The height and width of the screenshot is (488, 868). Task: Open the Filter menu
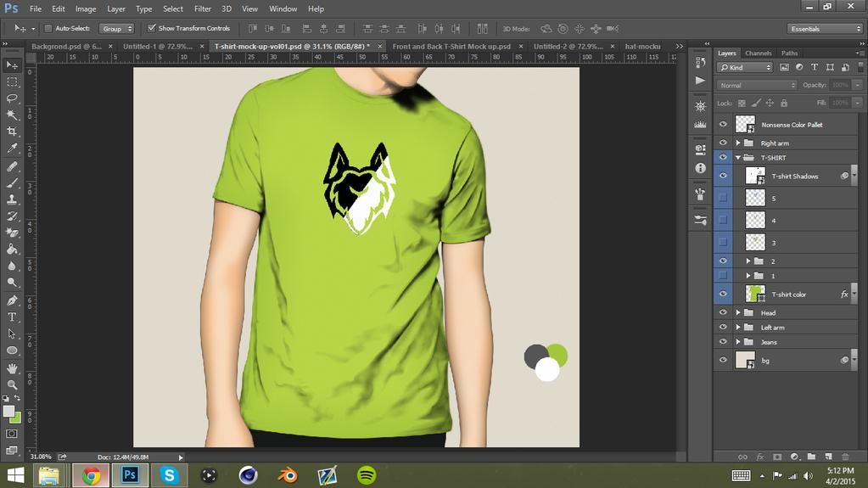203,8
